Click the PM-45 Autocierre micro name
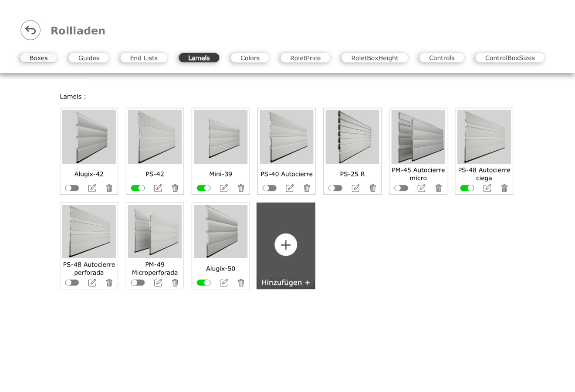Image resolution: width=575 pixels, height=392 pixels. point(418,174)
